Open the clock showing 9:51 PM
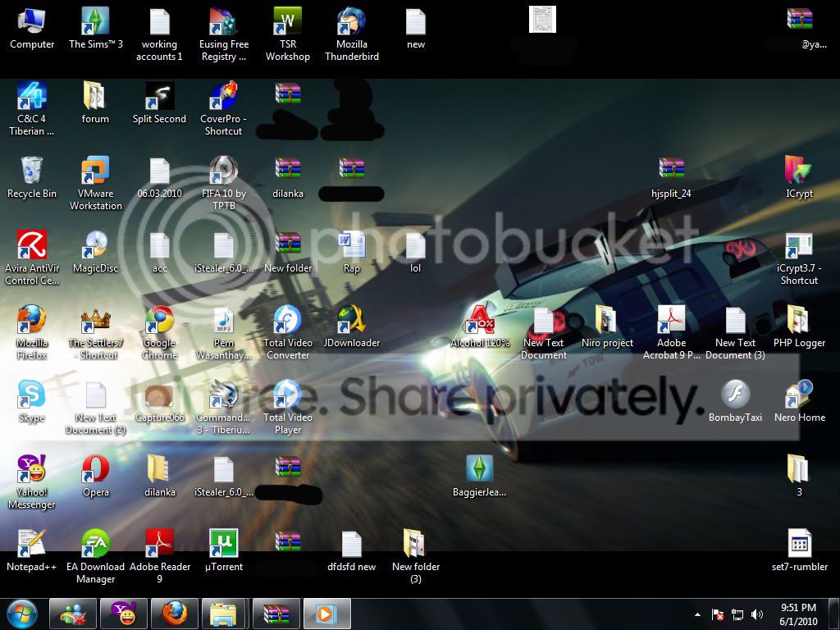840x630 pixels. (799, 614)
